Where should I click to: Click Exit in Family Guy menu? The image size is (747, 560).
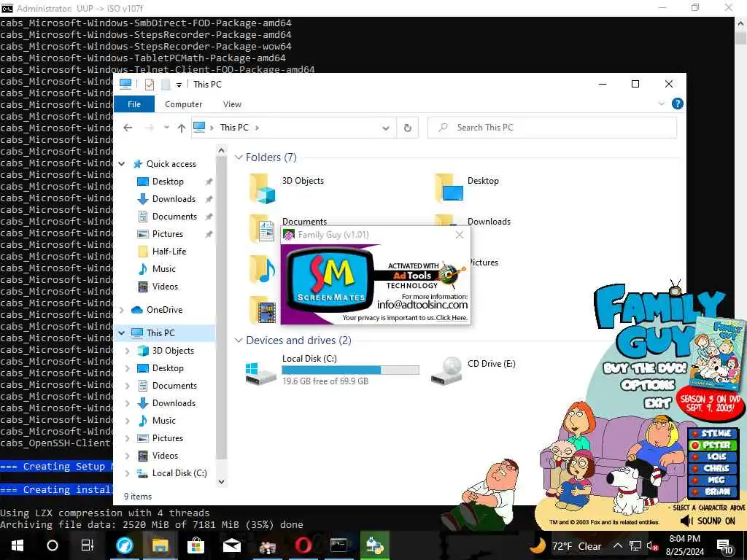pyautogui.click(x=657, y=403)
